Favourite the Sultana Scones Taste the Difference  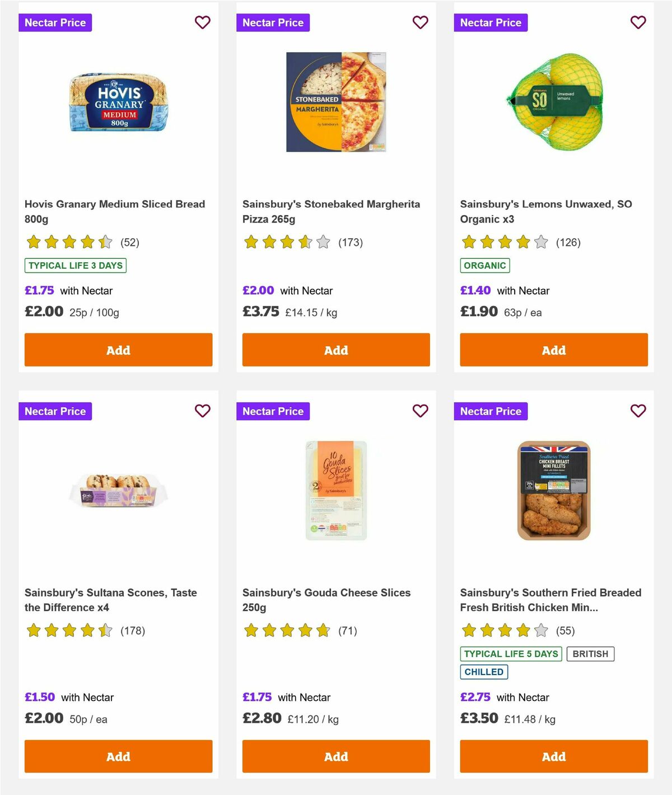202,411
